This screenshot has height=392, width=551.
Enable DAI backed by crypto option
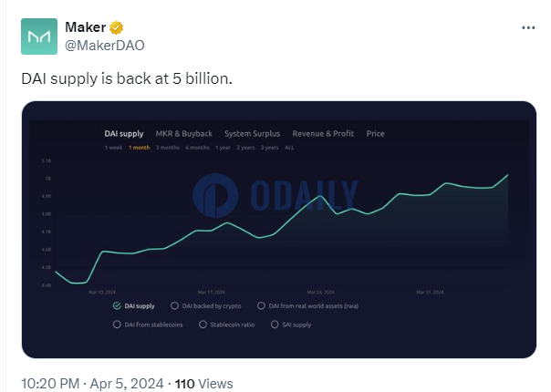click(174, 306)
